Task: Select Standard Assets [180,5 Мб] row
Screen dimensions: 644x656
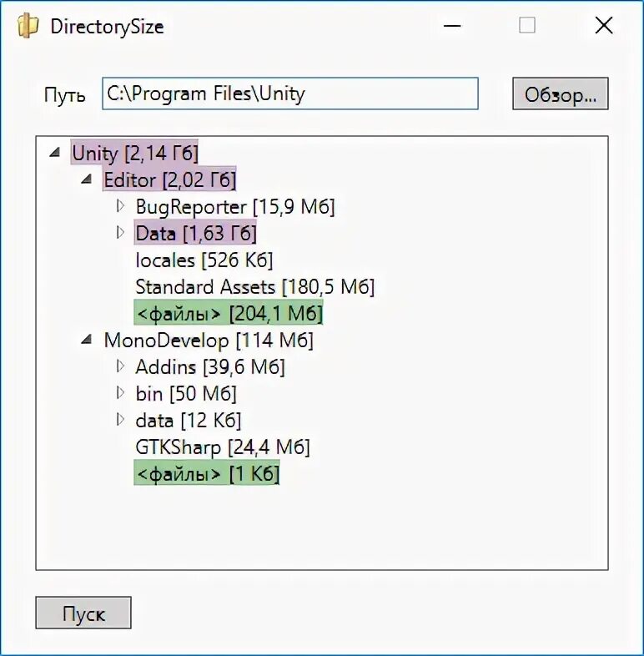Action: tap(254, 286)
